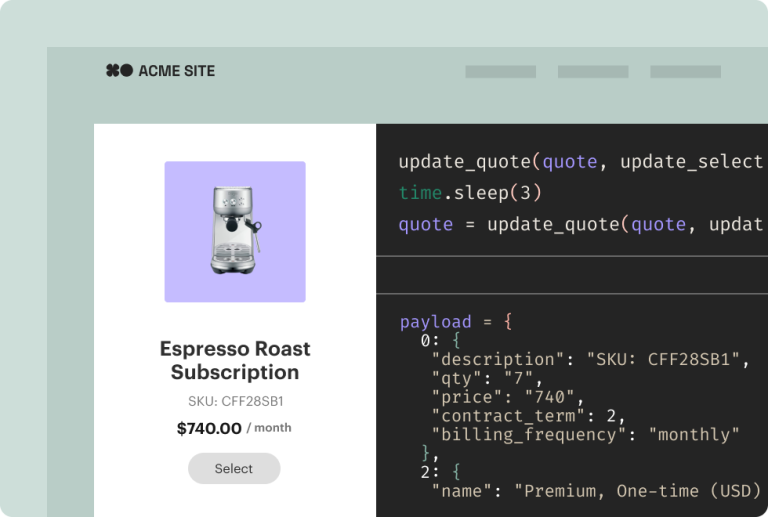Open the last navigation placeholder item
Viewport: 768px width, 517px height.
click(x=685, y=72)
